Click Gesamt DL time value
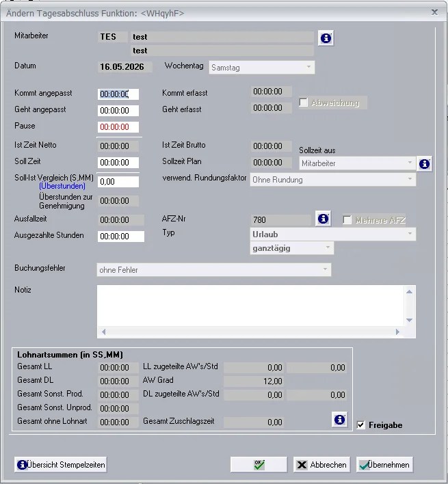This screenshot has width=448, height=484. (118, 381)
